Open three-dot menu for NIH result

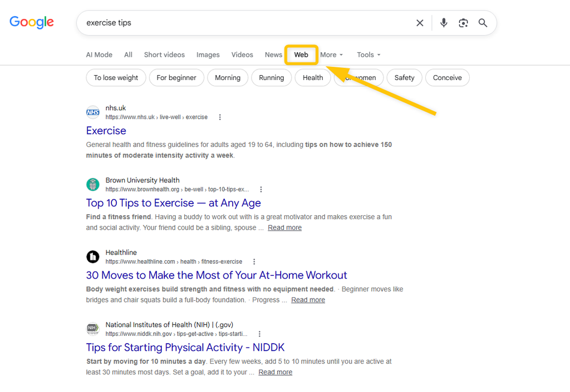pos(259,334)
